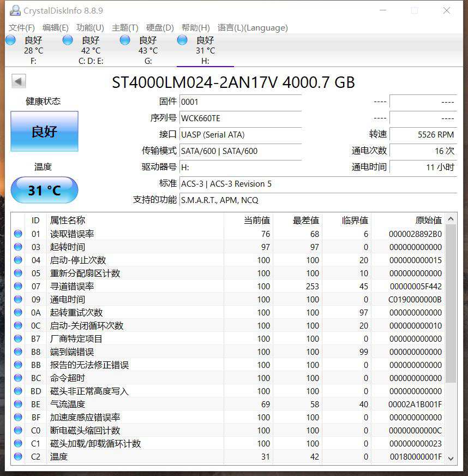Click status orb for attribute 09 通电时间
This screenshot has width=468, height=476.
[18, 299]
